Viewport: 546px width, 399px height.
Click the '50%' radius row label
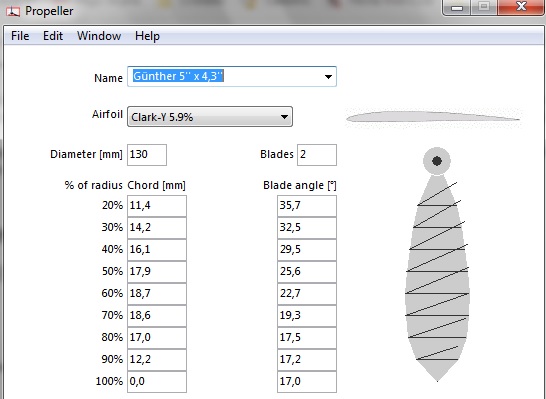[x=112, y=271]
